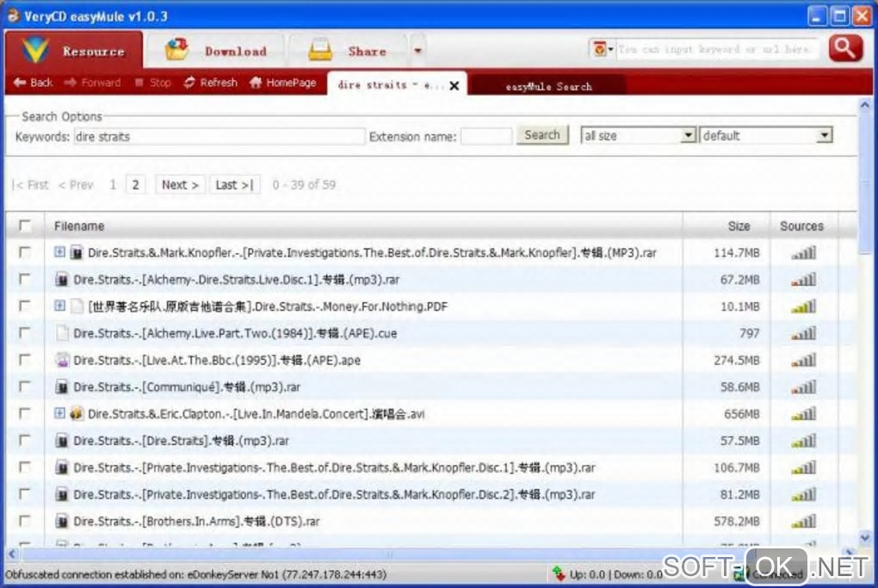Viewport: 878px width, 588px height.
Task: Click sources signal bars for 67.2MB file
Action: pyautogui.click(x=803, y=280)
